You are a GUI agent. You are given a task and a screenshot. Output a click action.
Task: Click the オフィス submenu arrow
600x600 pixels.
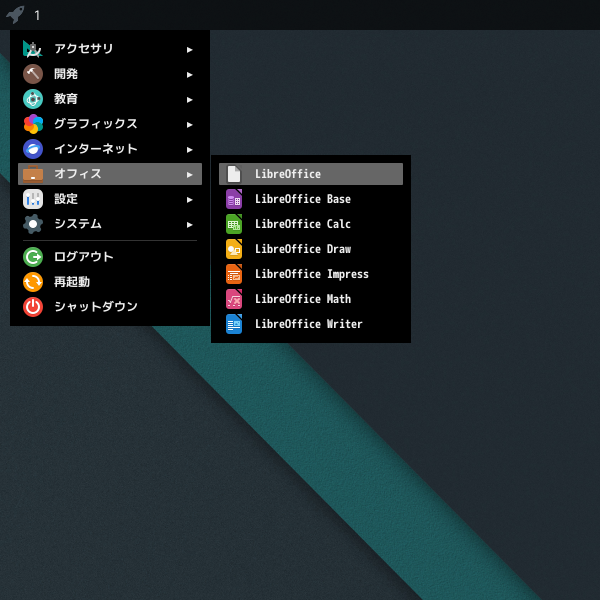[189, 175]
